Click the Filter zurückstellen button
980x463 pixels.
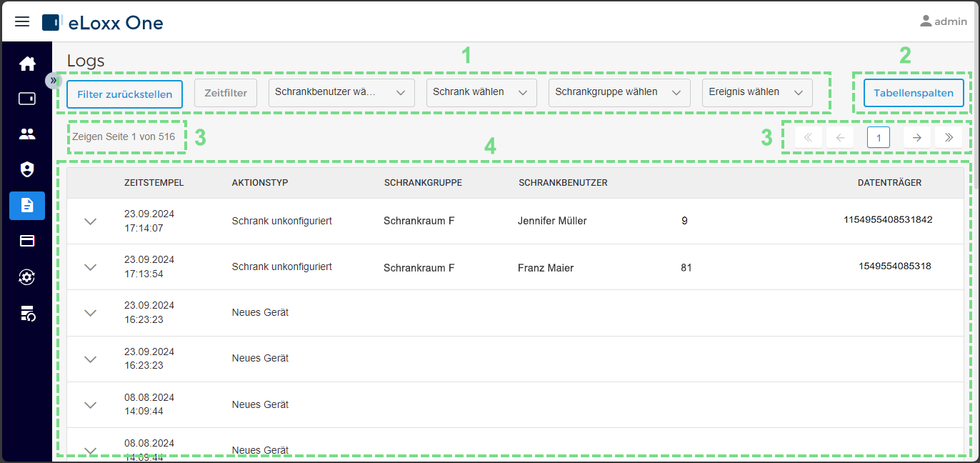[x=124, y=94]
